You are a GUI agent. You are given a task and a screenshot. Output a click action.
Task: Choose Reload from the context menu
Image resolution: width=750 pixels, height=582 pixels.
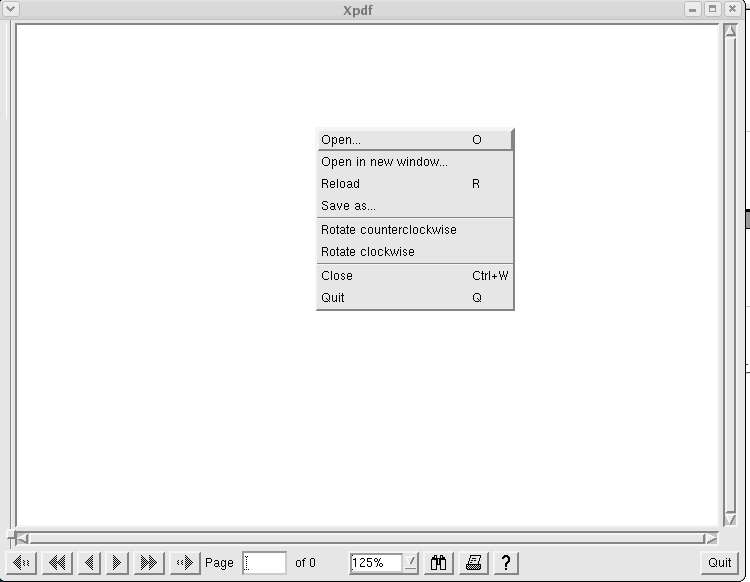tap(415, 184)
